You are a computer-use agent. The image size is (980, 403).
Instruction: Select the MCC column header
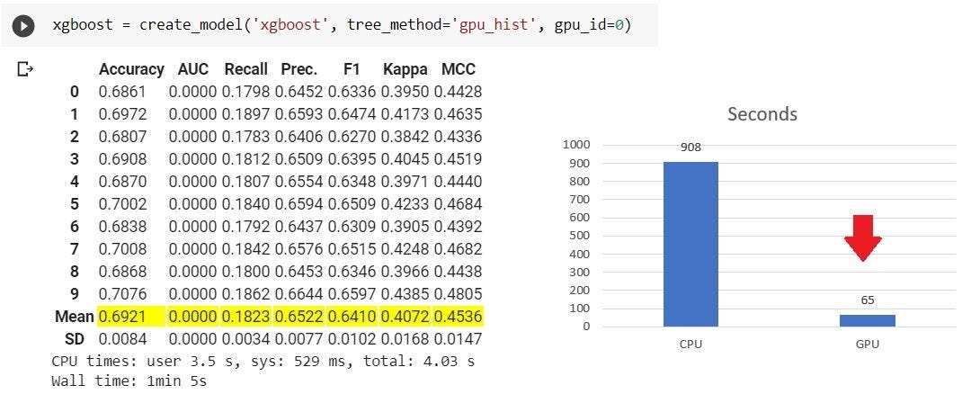coord(459,69)
